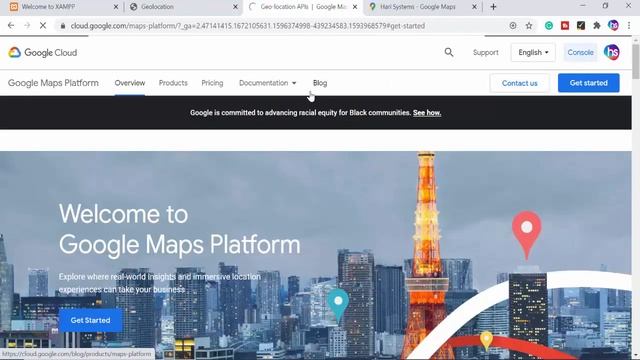The image size is (640, 360).
Task: Click the Contact us button
Action: point(520,83)
